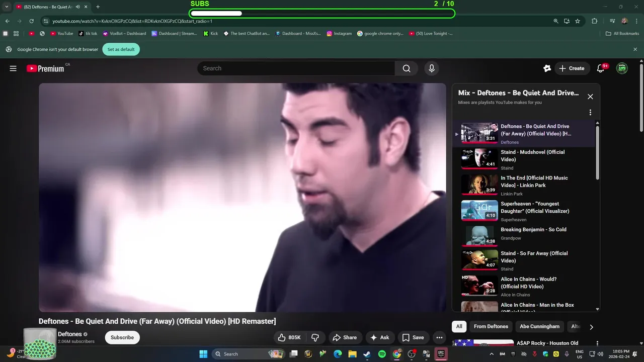Open volume control in system tray
The height and width of the screenshot is (362, 644).
coord(600,354)
